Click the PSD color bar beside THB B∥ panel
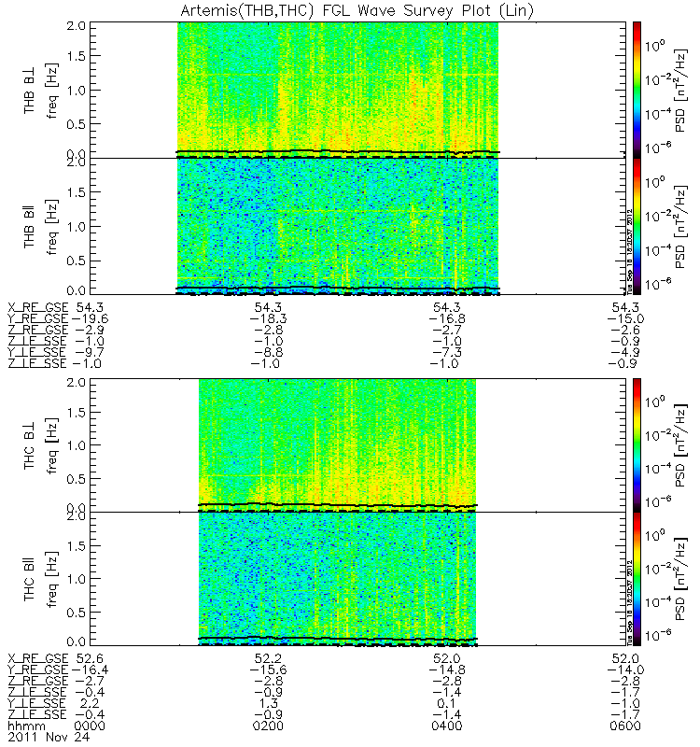This screenshot has width=700, height=747. [x=637, y=226]
